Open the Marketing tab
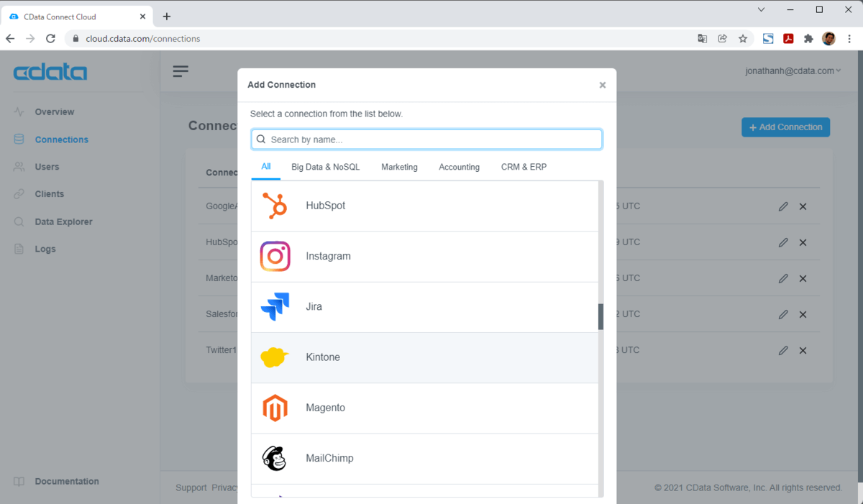 click(x=399, y=167)
